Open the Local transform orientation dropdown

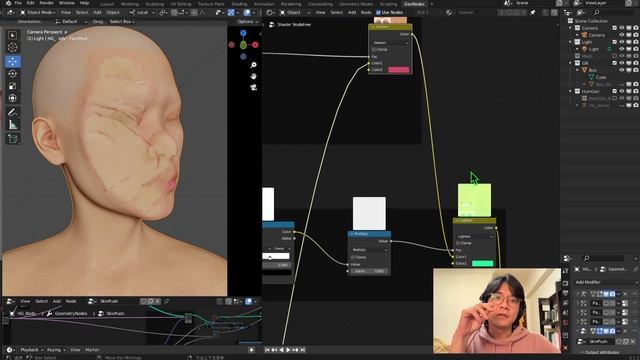point(142,13)
